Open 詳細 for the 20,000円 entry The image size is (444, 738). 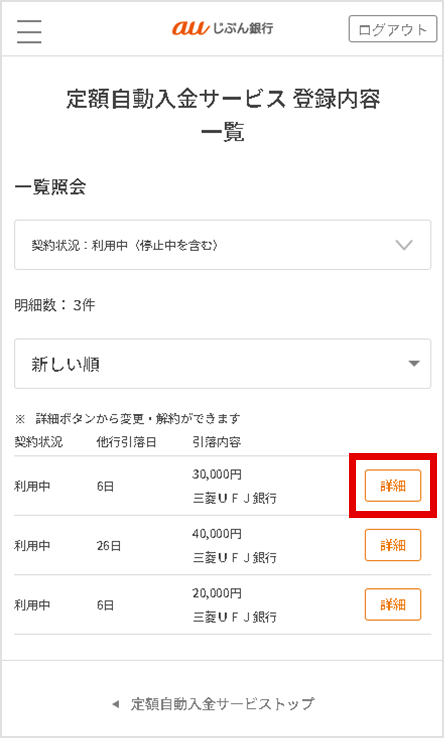tap(393, 604)
